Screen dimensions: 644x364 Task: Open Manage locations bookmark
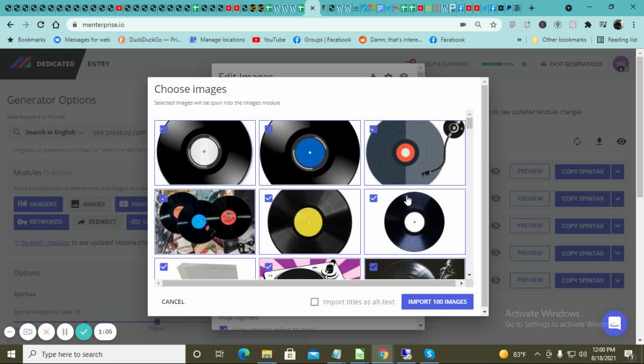pos(217,39)
